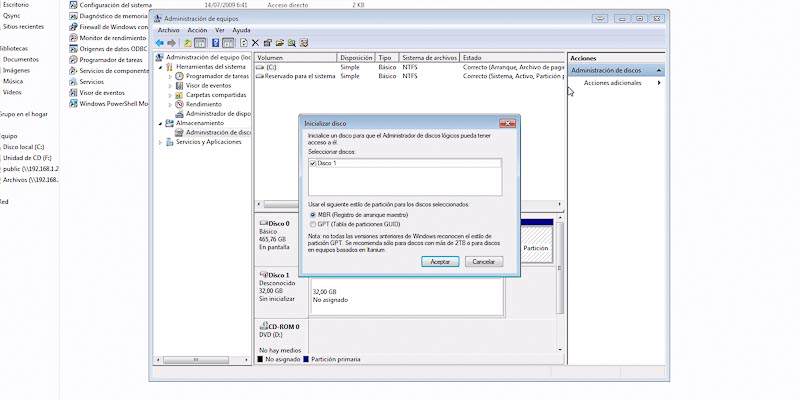The image size is (800, 400).
Task: Expand Rendimiento tree node
Action: [170, 104]
